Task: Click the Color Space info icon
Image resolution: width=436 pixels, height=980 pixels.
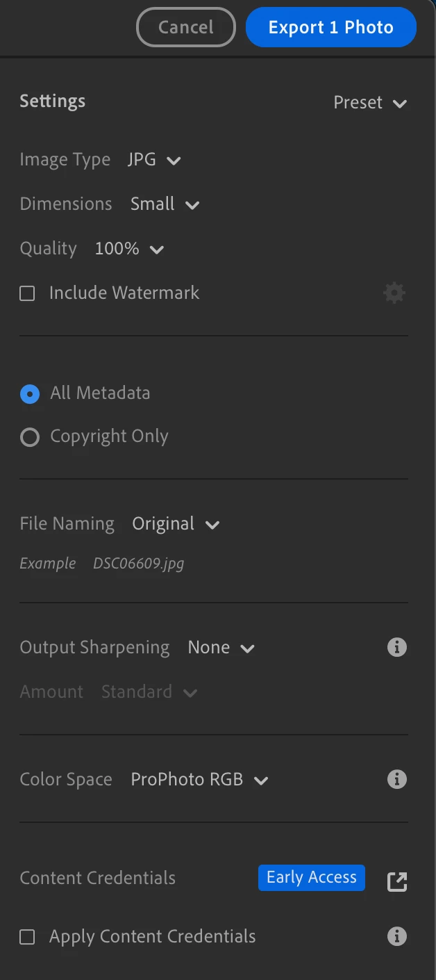Action: point(396,780)
